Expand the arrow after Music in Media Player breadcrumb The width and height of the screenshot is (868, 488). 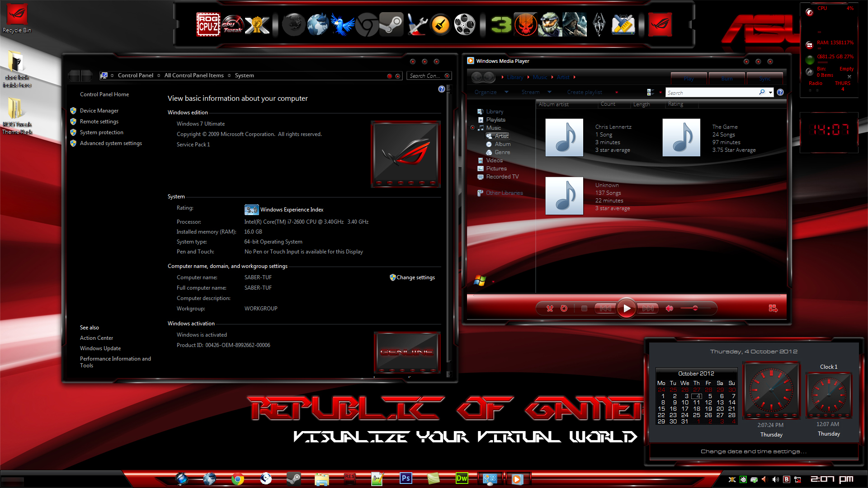tap(552, 77)
